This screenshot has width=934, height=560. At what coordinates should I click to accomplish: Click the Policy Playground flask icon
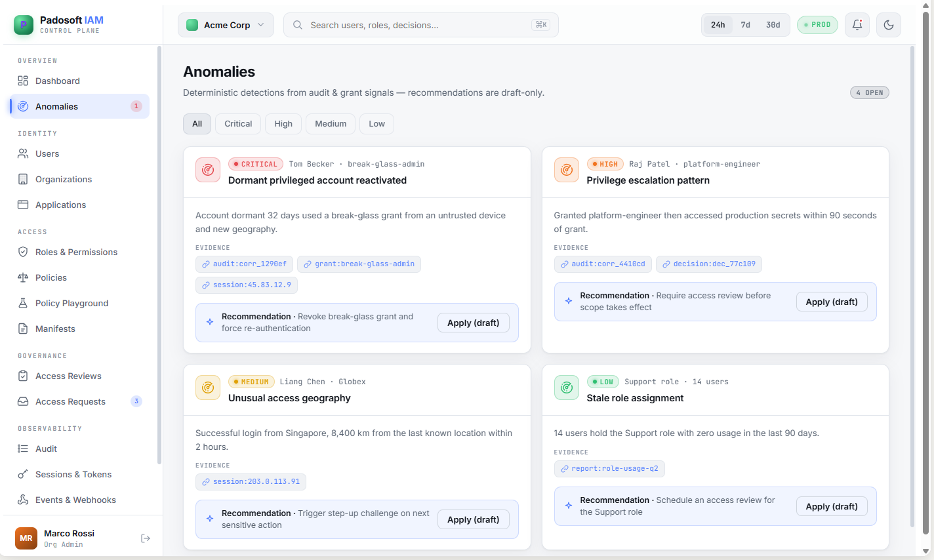click(x=23, y=303)
